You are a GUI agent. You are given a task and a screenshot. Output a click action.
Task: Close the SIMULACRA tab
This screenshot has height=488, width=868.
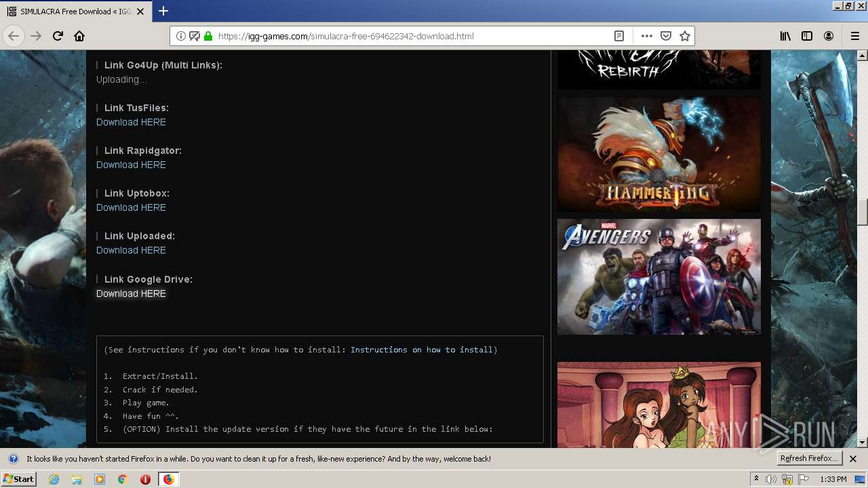(x=140, y=12)
